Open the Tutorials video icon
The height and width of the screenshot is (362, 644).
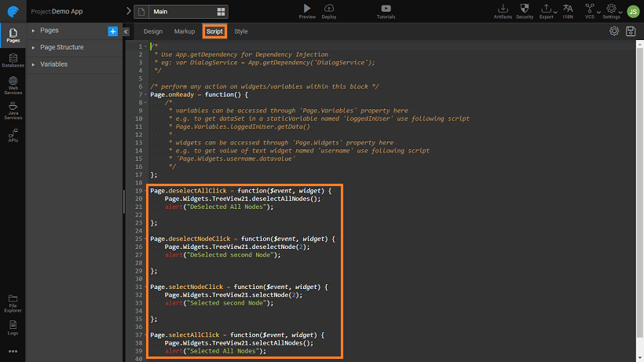[386, 9]
